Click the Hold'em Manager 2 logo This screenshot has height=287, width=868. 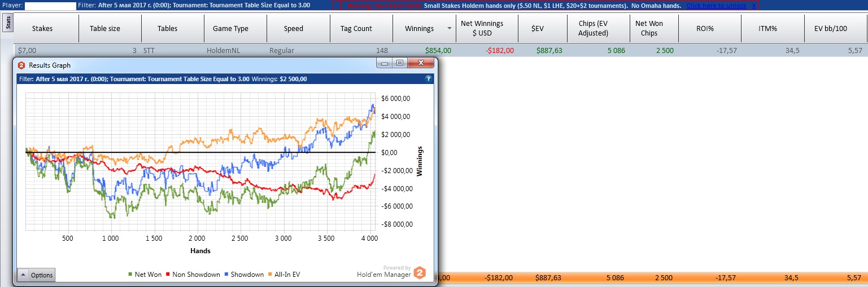click(x=419, y=273)
